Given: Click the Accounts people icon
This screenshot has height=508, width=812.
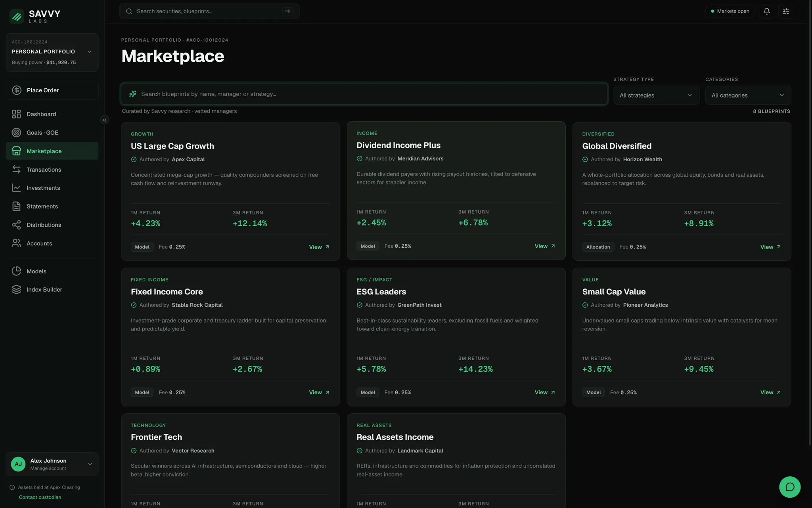Looking at the screenshot, I should [16, 243].
